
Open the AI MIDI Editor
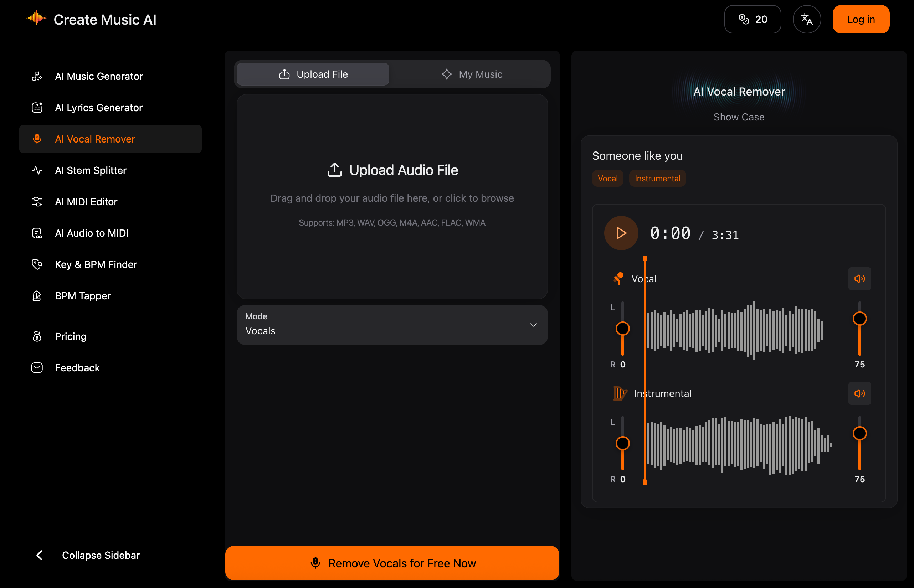pos(86,202)
